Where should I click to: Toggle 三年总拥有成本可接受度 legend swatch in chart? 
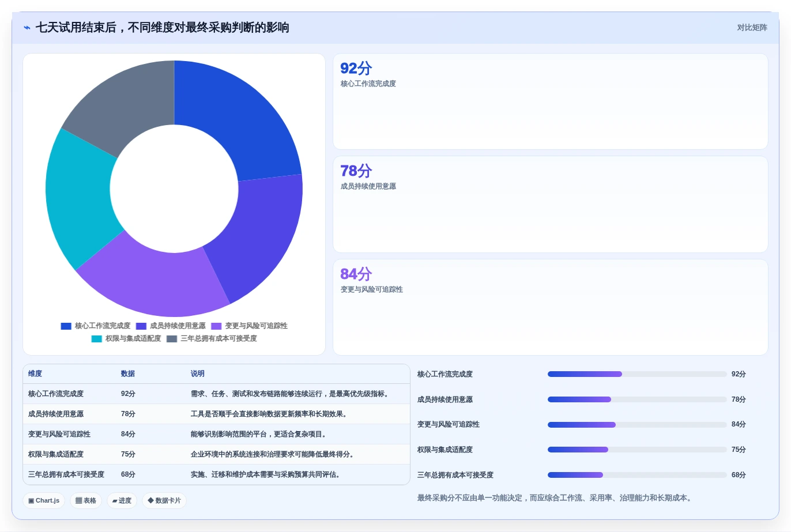pos(172,339)
